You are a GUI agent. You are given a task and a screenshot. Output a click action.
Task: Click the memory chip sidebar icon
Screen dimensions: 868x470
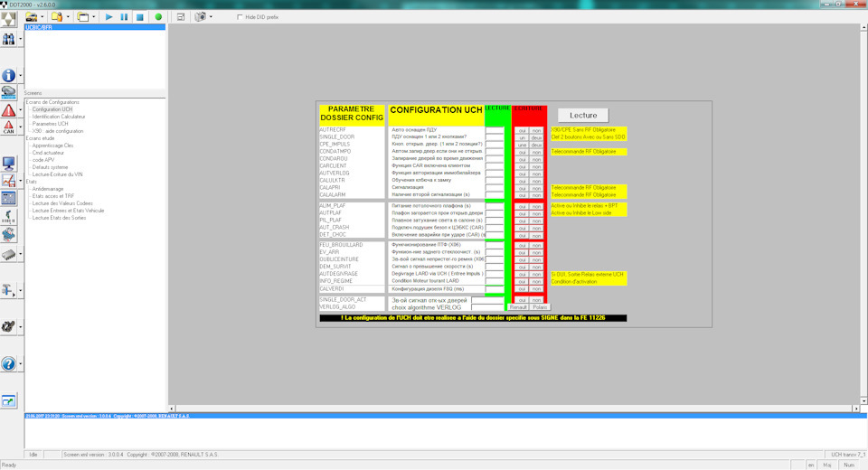tap(8, 254)
